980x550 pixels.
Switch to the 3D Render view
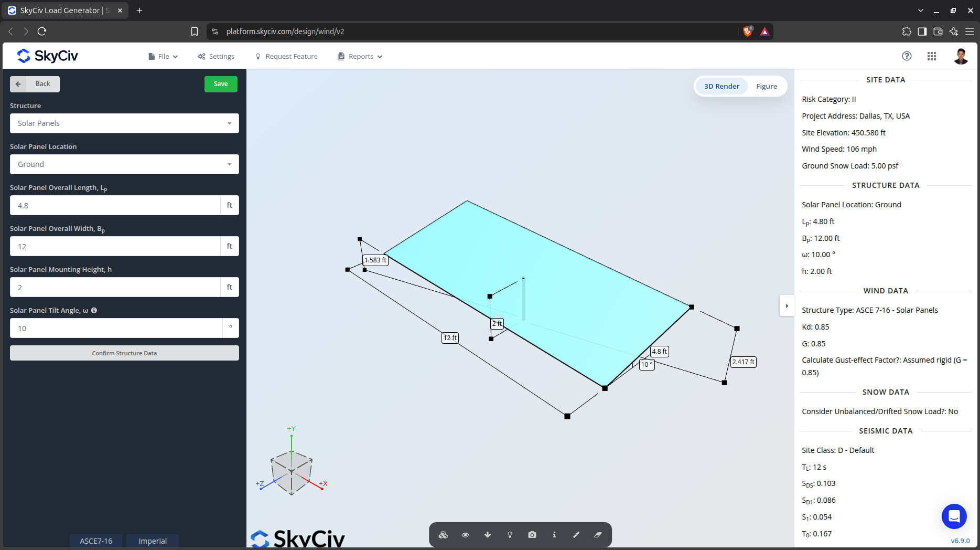721,87
